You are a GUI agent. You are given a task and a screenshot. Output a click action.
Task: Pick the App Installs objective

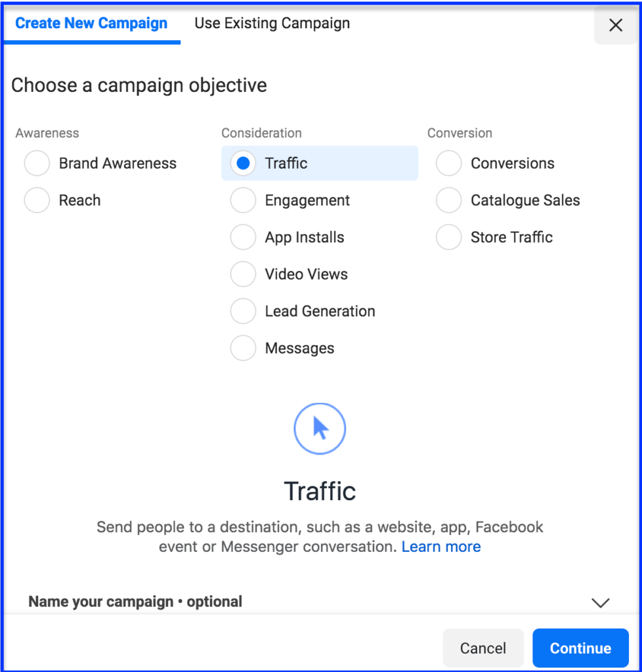coord(244,237)
